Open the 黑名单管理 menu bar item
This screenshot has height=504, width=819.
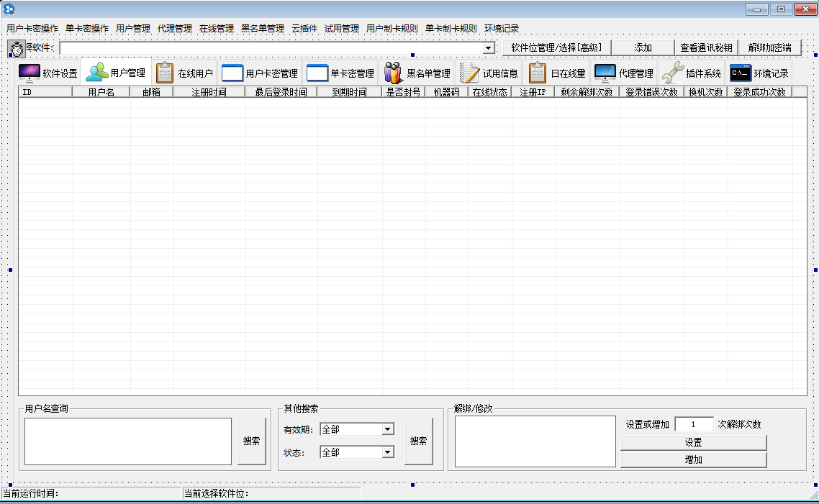(x=262, y=29)
